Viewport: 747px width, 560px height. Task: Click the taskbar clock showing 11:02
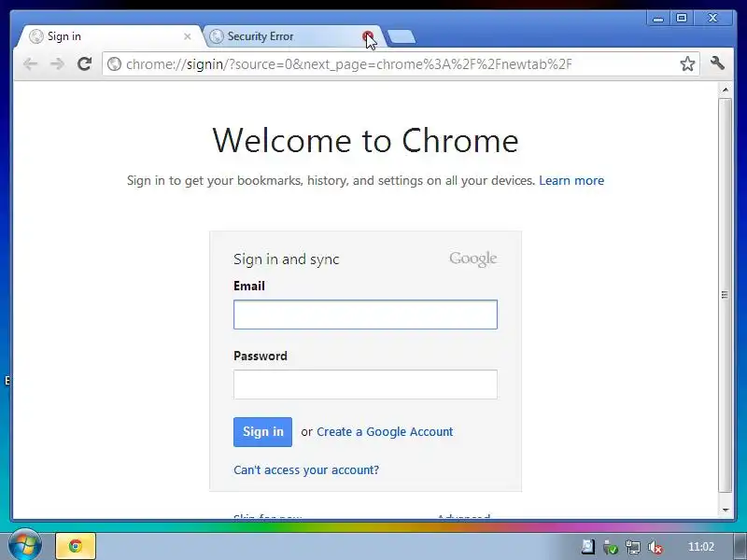click(x=701, y=547)
